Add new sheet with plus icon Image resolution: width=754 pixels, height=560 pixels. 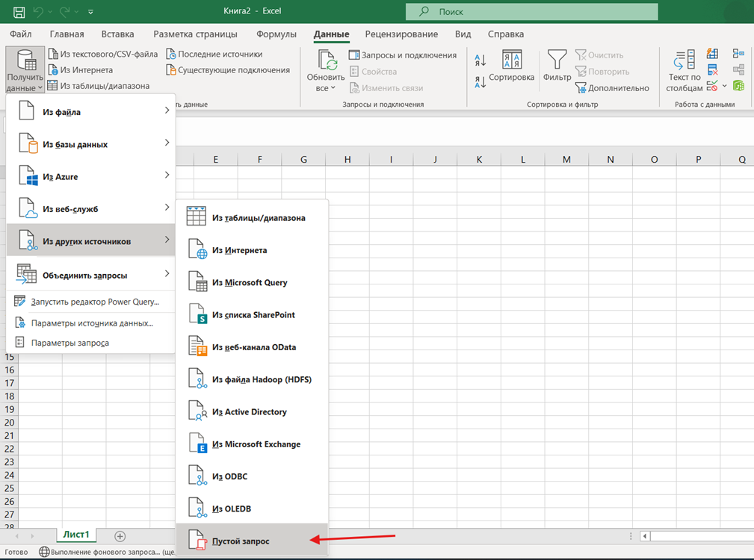[120, 536]
